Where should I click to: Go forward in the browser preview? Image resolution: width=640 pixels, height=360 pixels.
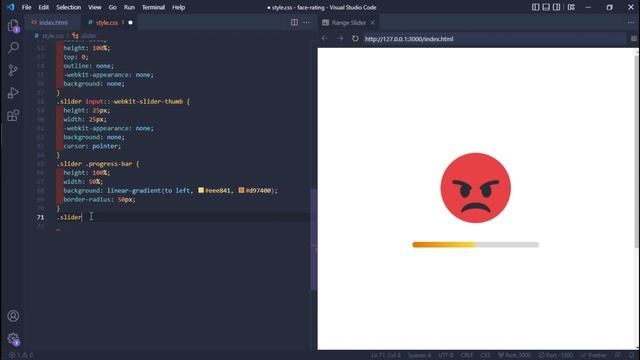pos(340,38)
